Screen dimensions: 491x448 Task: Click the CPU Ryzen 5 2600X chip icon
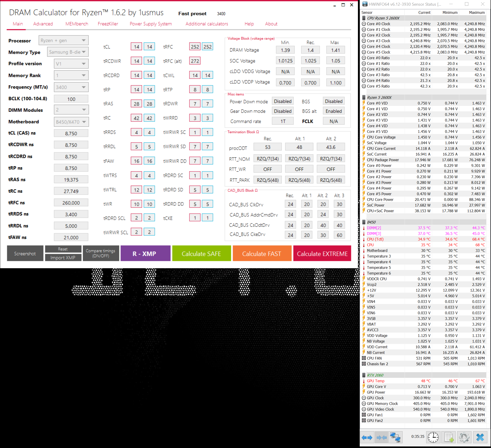click(364, 18)
